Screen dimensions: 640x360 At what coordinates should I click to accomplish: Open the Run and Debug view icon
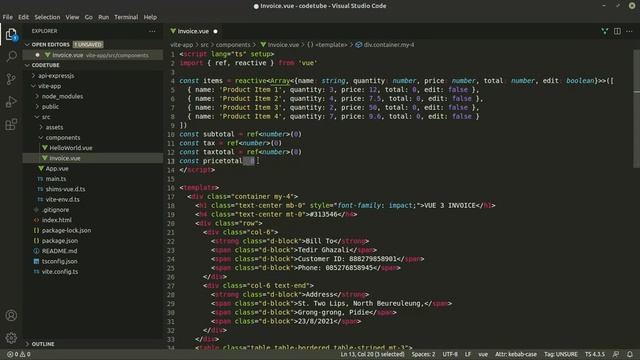coord(11,102)
